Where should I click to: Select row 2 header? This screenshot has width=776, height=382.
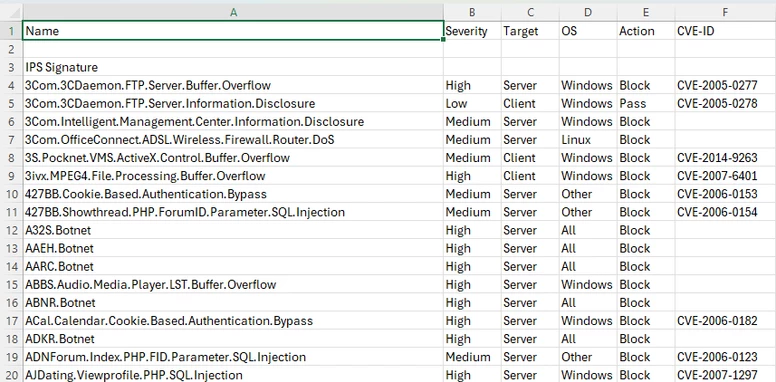pyautogui.click(x=11, y=49)
